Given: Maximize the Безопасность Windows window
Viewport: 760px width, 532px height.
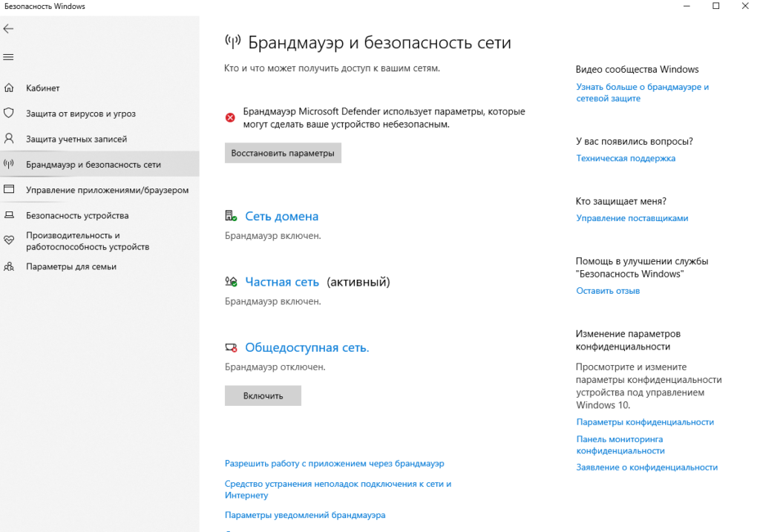Looking at the screenshot, I should 716,6.
